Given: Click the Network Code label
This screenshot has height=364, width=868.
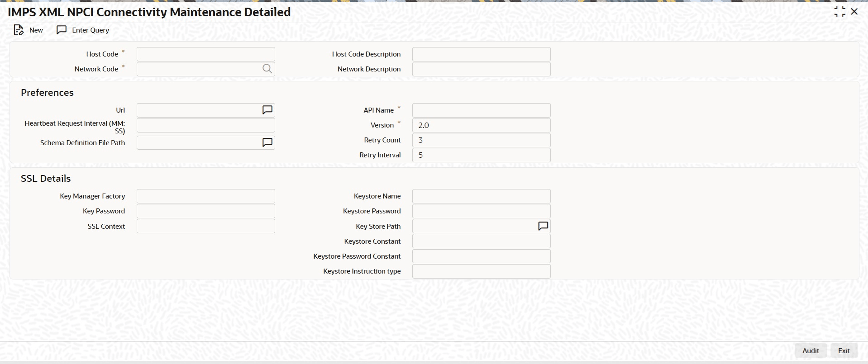Looking at the screenshot, I should [96, 69].
